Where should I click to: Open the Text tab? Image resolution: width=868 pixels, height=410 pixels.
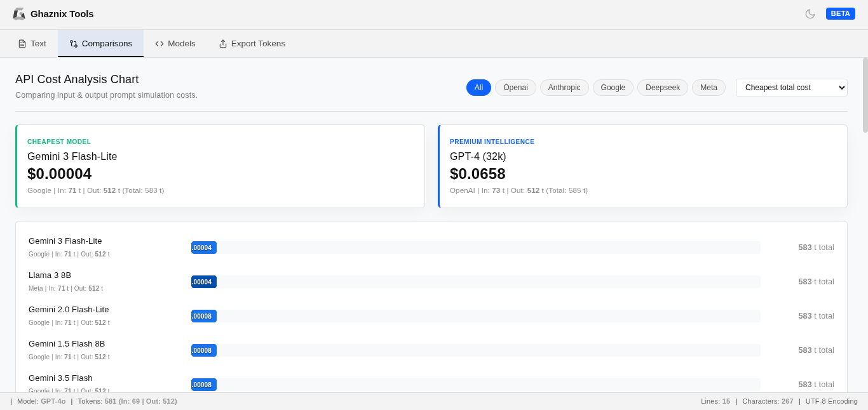pyautogui.click(x=32, y=44)
